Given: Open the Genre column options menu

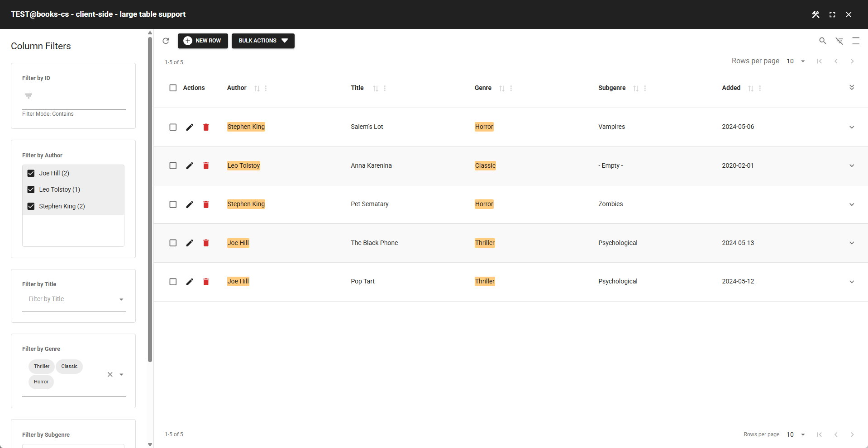Looking at the screenshot, I should click(x=511, y=89).
